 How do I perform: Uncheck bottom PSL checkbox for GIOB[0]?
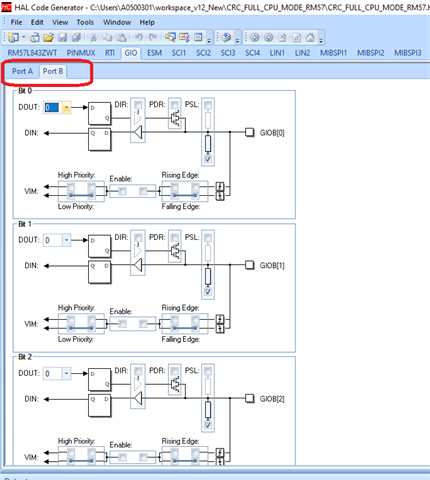pyautogui.click(x=208, y=159)
